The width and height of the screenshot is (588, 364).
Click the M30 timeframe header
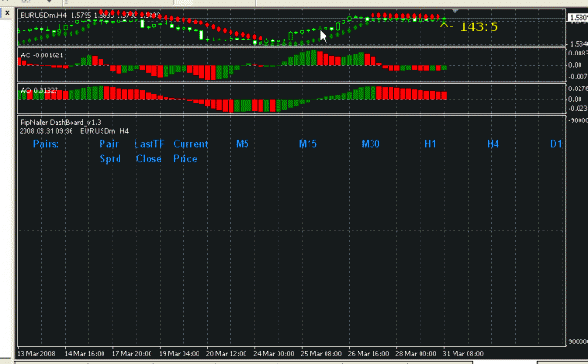pos(371,144)
